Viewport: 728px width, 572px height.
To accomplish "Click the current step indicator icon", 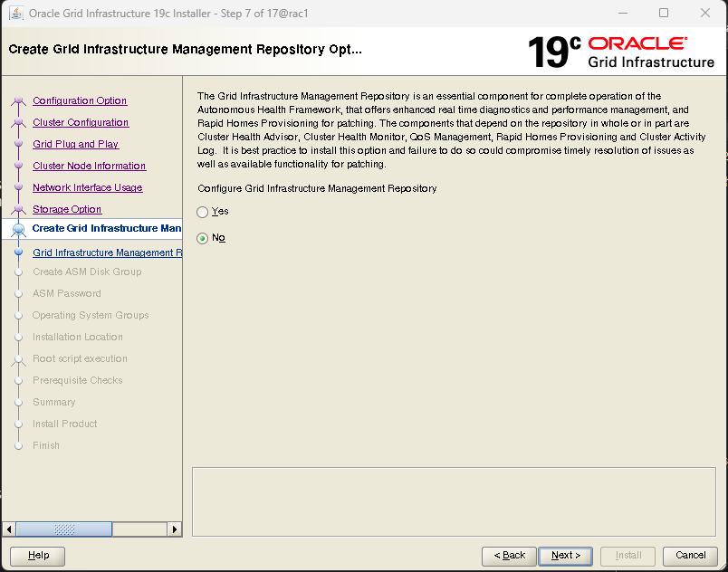I will coord(19,230).
